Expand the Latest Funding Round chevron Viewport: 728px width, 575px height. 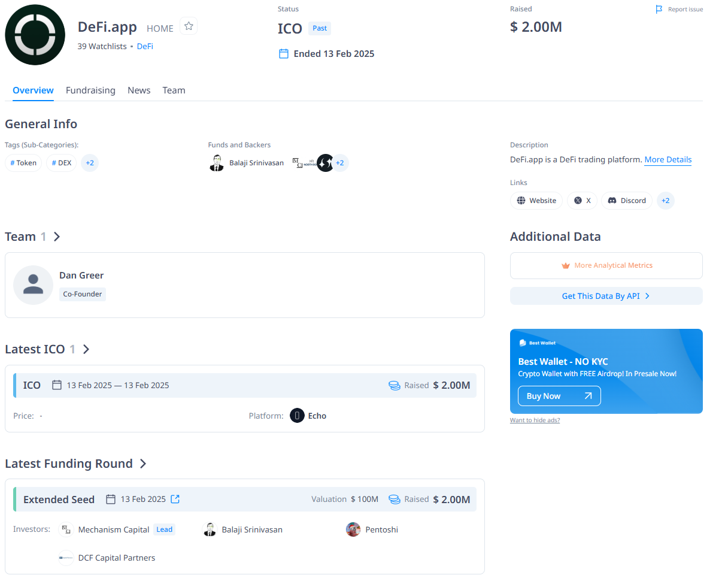coord(143,464)
